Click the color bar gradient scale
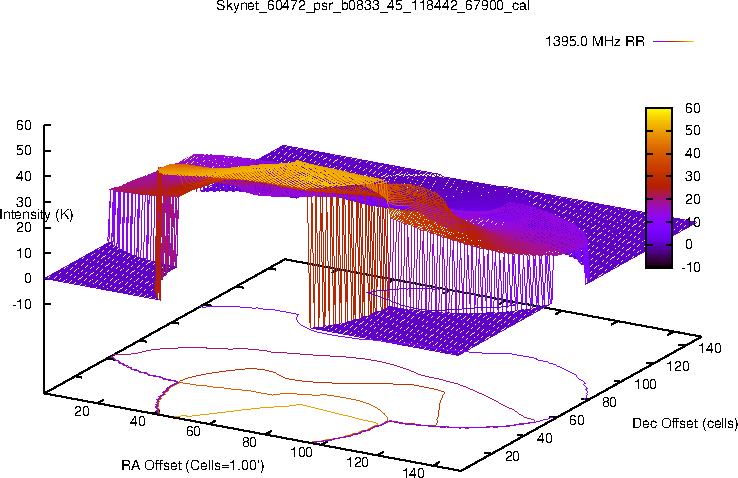This screenshot has height=478, width=738. click(659, 188)
